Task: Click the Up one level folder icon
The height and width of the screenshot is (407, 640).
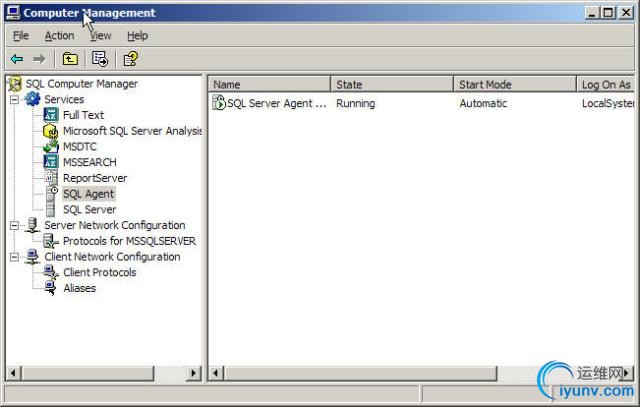Action: 70,59
